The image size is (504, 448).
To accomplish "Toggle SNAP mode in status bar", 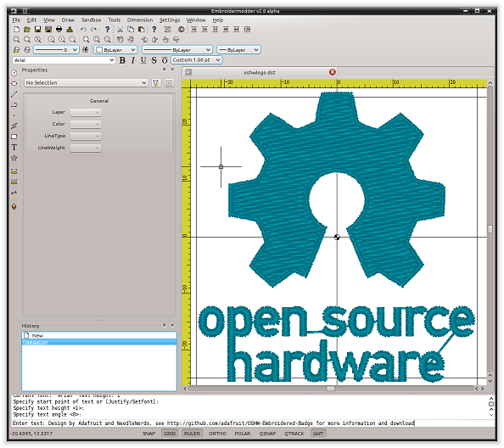I will pyautogui.click(x=148, y=434).
